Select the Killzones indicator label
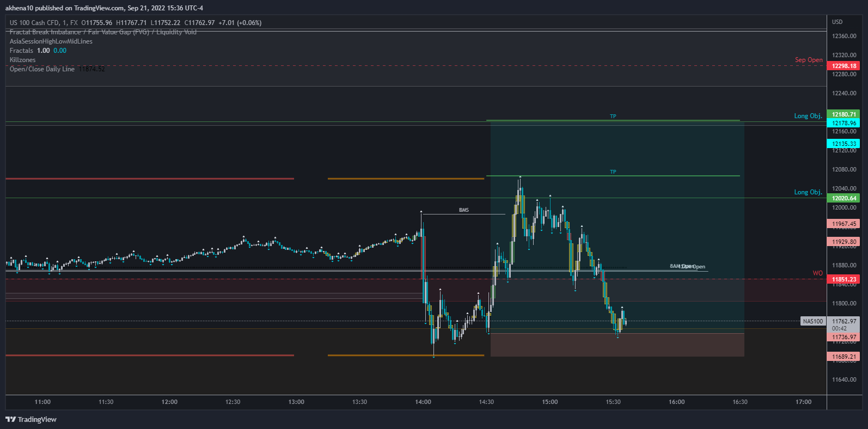 pyautogui.click(x=22, y=60)
